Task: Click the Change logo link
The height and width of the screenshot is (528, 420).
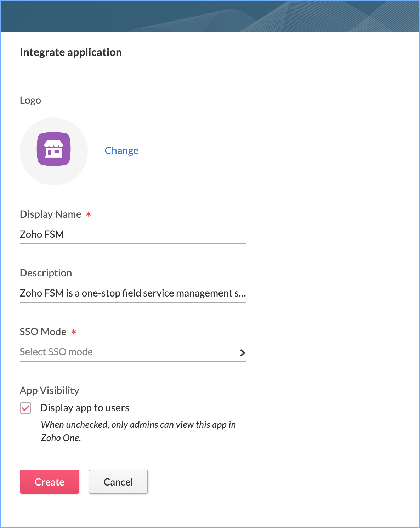Action: (121, 150)
